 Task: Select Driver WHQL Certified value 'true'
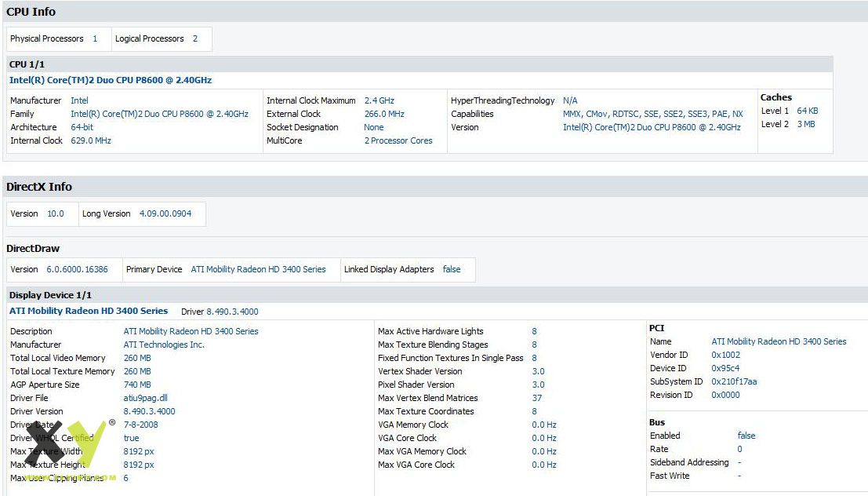131,438
